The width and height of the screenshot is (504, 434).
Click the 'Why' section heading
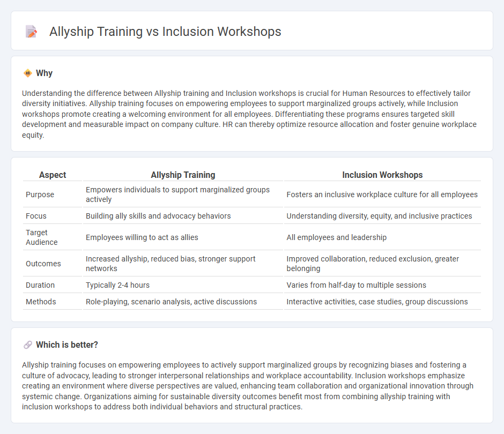44,73
